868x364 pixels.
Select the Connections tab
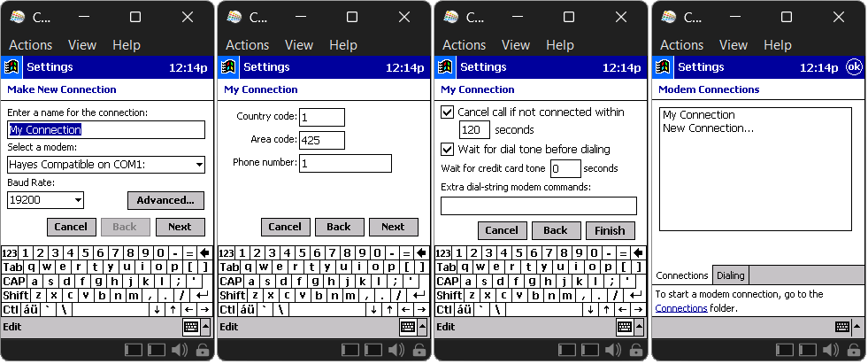[682, 275]
